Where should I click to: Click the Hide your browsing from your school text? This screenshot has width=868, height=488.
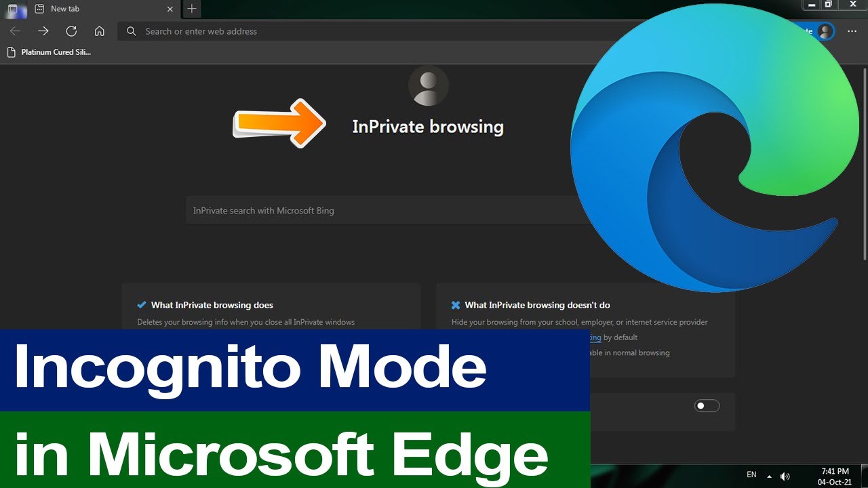tap(580, 322)
